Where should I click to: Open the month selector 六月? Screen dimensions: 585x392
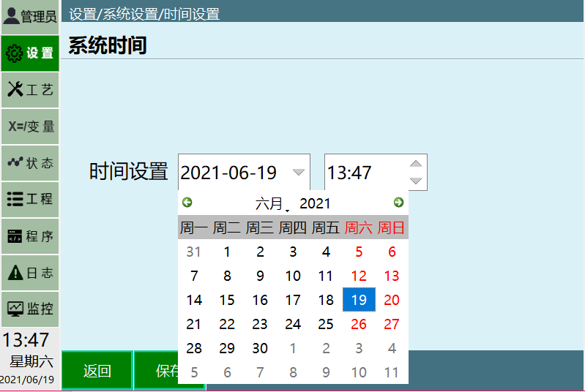point(269,203)
